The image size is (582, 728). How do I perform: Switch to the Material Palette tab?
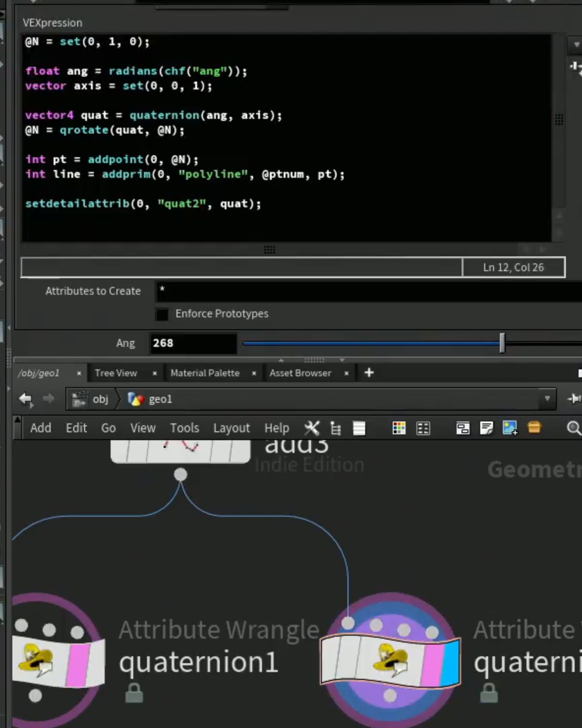(x=205, y=373)
